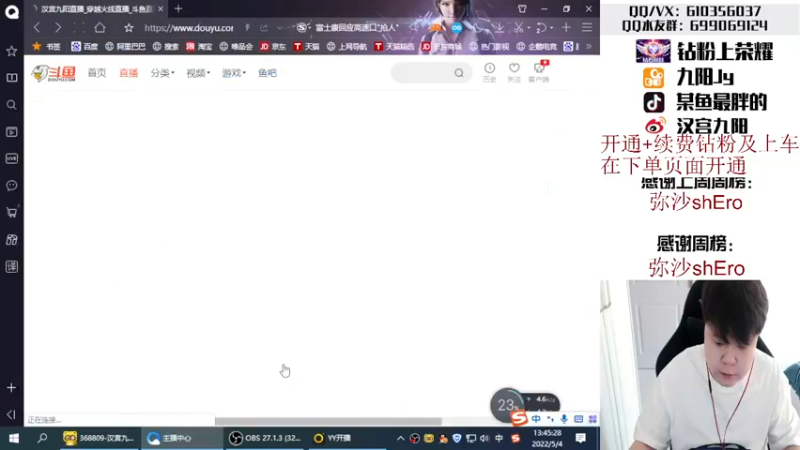Open the 书签 bookmarks folder
800x450 pixels.
[46, 46]
